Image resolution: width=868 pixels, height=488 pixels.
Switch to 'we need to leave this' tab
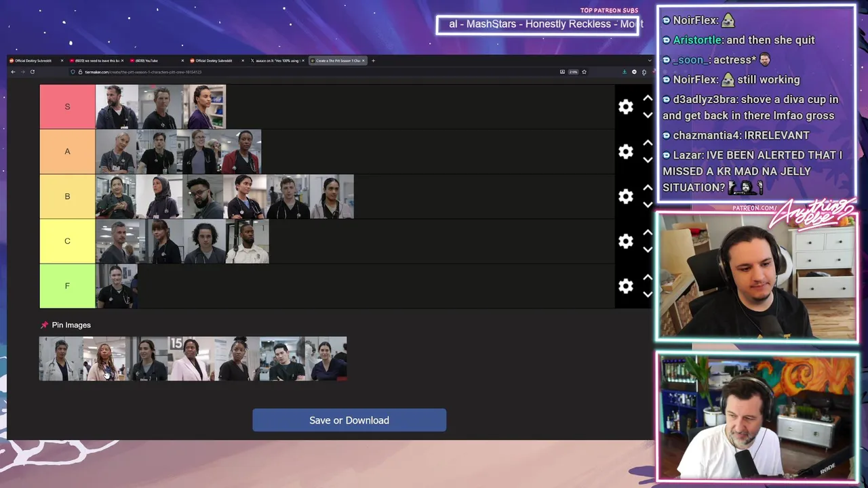pos(97,60)
